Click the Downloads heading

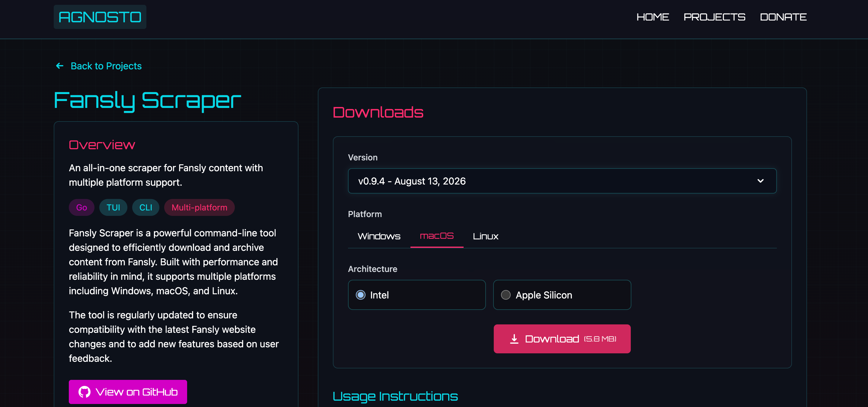coord(378,112)
